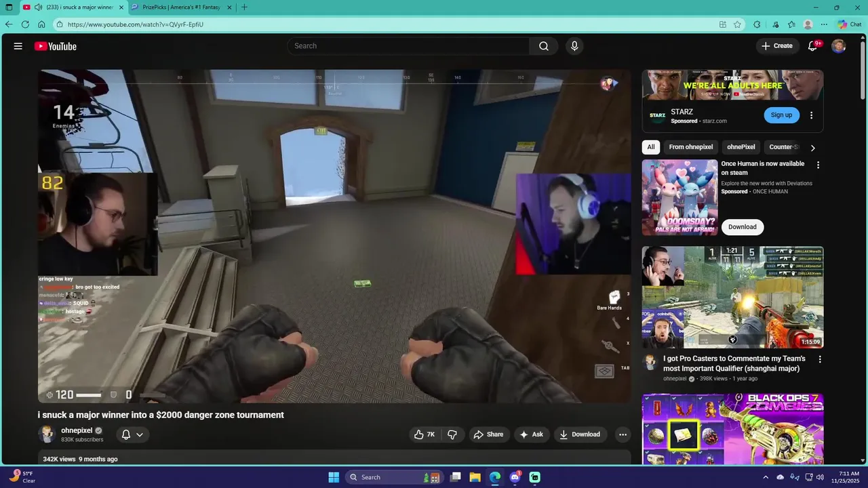Select the From ohnepixel chip

690,147
